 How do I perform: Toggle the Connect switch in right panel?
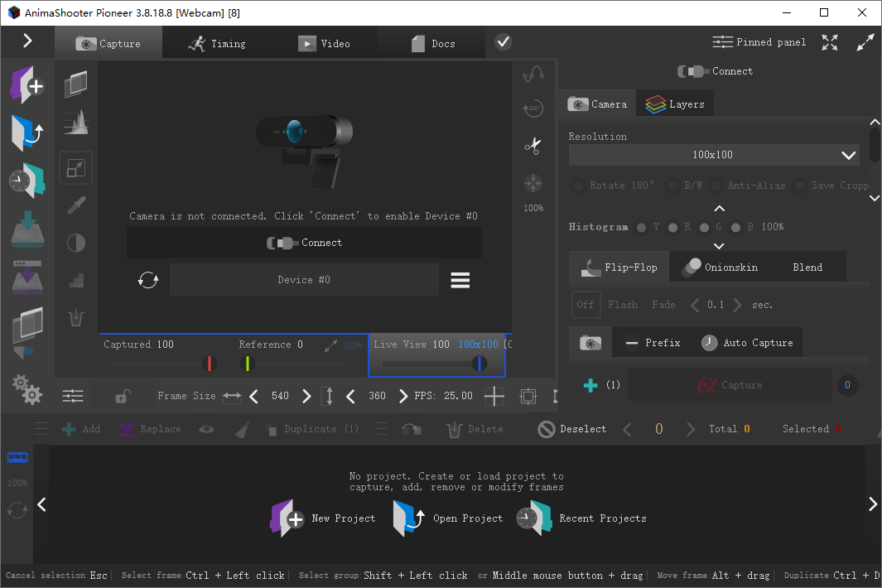coord(715,71)
